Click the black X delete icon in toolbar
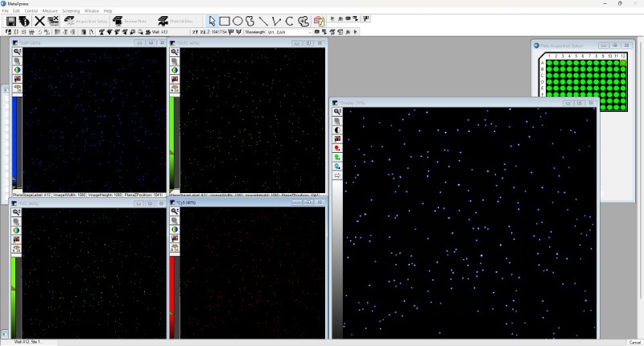Screen dimensions: 644x346 (39, 21)
